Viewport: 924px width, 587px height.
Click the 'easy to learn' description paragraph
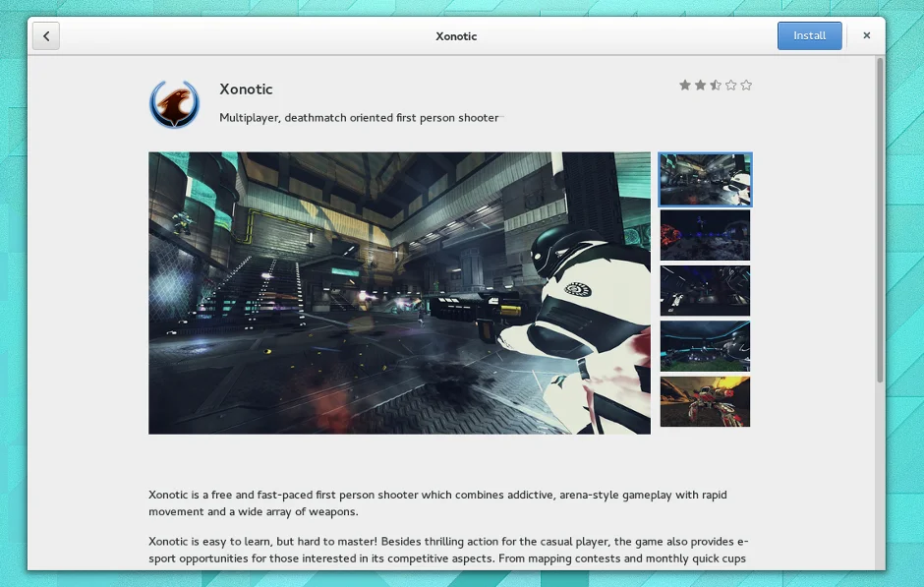point(447,550)
